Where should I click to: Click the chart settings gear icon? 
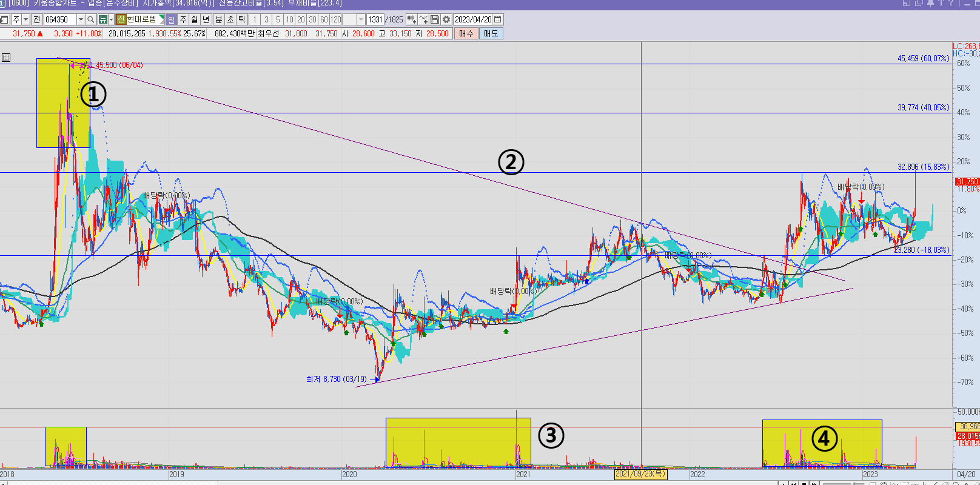point(446,19)
